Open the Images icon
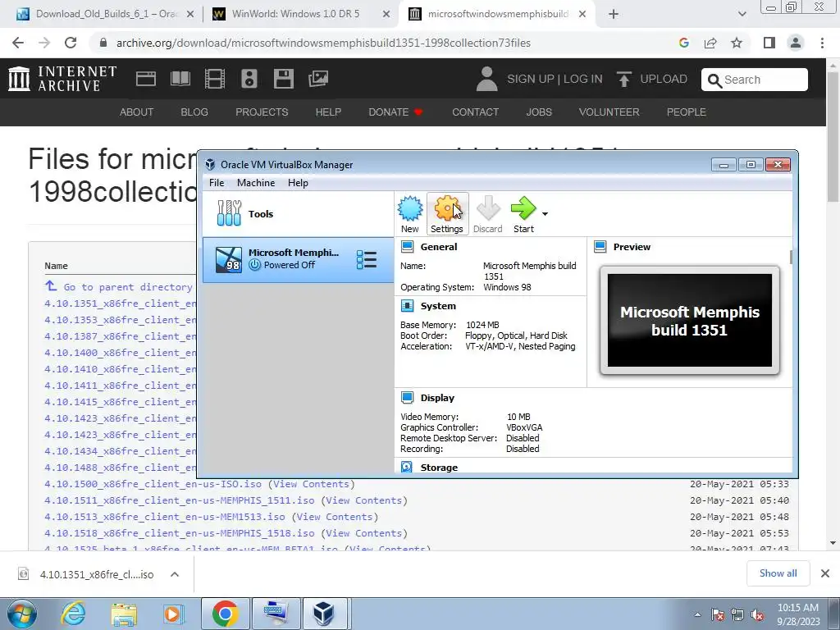The image size is (840, 630). [318, 79]
